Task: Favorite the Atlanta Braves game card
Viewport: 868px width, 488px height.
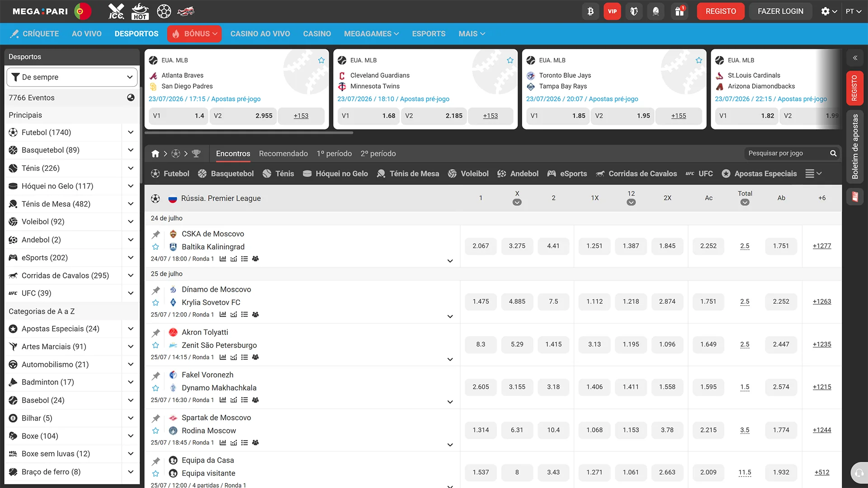Action: 321,60
